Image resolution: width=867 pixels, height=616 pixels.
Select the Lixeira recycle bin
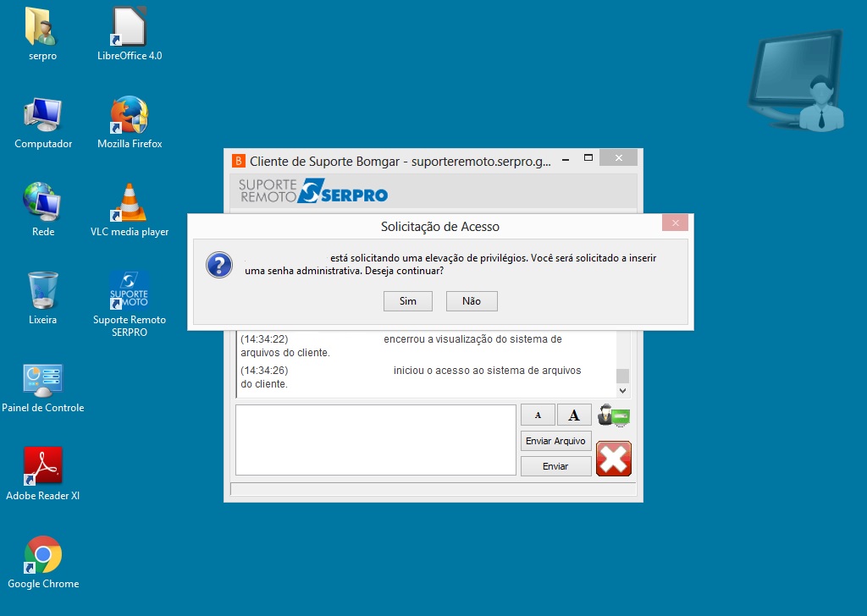pyautogui.click(x=42, y=298)
